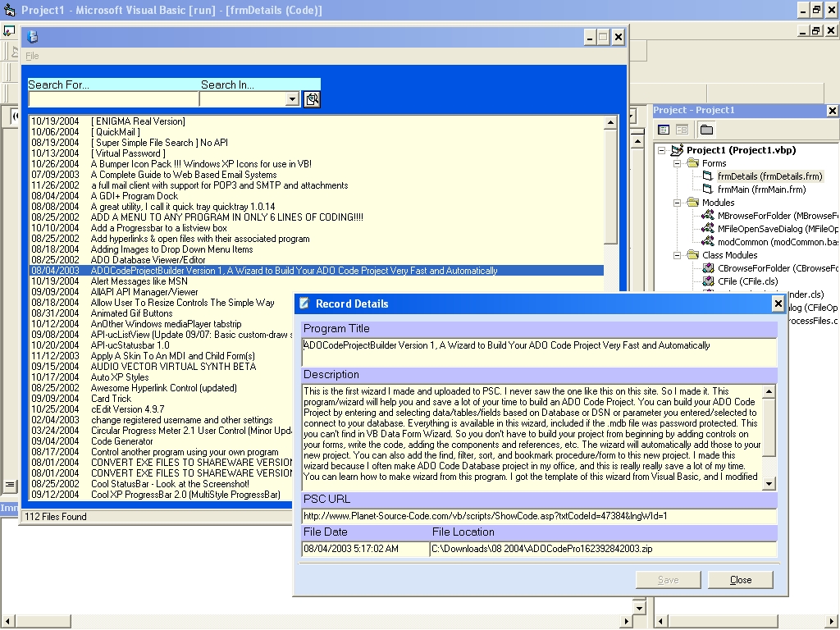Image resolution: width=840 pixels, height=630 pixels.
Task: Close the Record Details dialog with X
Action: tap(778, 304)
